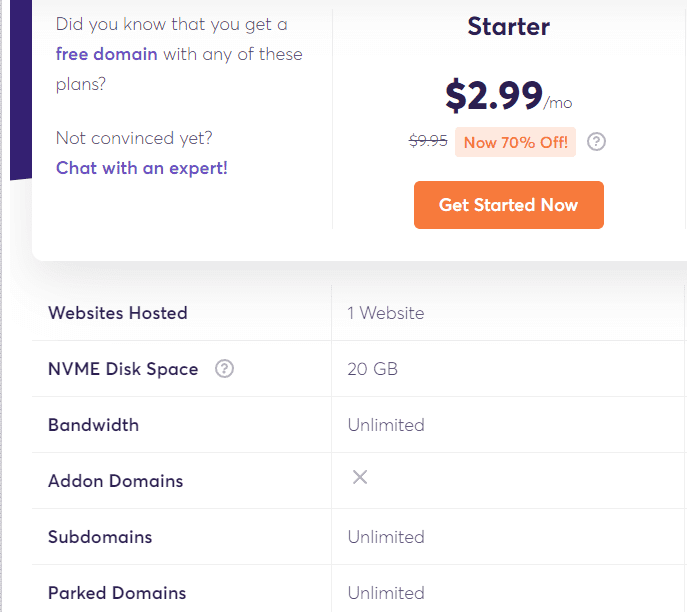Image resolution: width=695 pixels, height=612 pixels.
Task: Click the $2.99 per month price
Action: pos(509,95)
